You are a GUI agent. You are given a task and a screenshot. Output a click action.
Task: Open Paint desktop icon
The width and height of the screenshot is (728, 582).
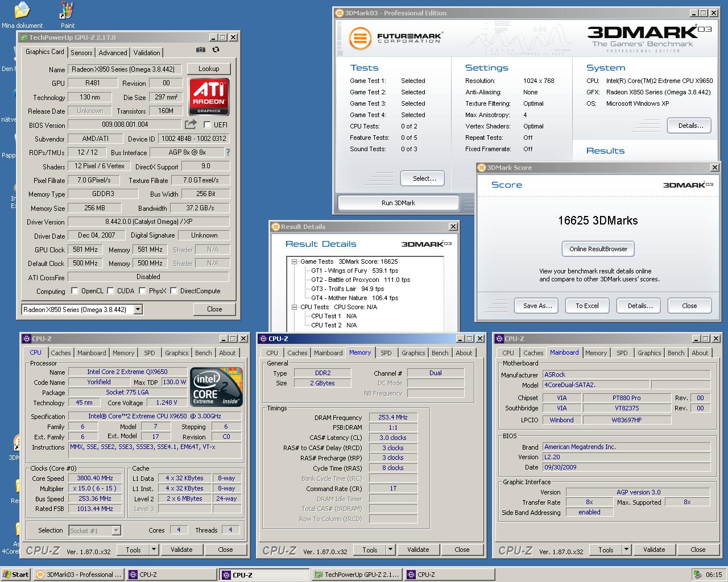68,15
